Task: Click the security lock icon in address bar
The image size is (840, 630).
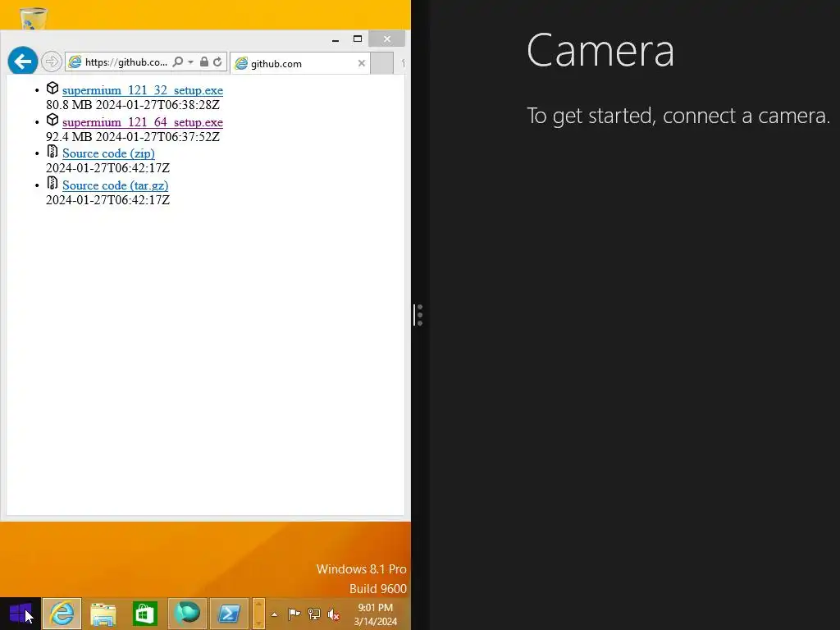Action: (204, 62)
